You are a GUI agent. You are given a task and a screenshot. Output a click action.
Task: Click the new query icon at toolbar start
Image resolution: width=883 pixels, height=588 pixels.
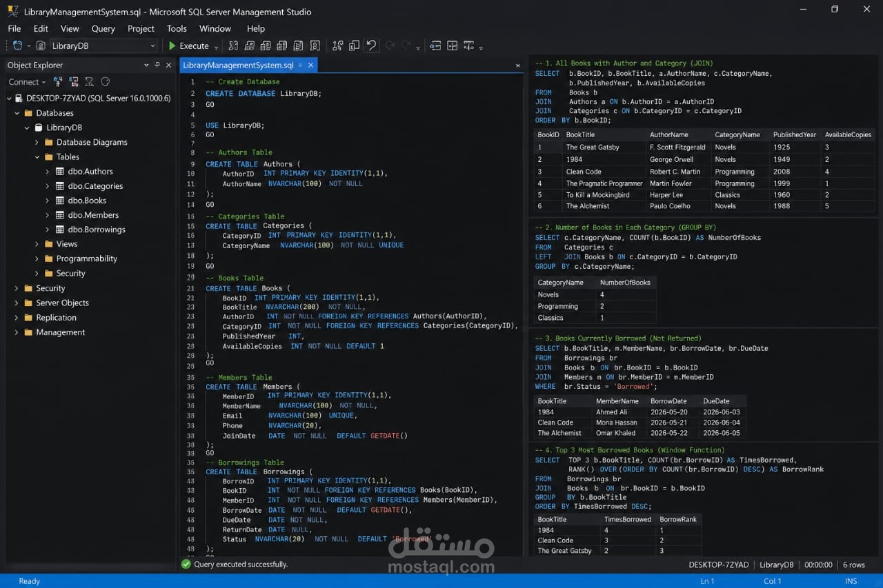17,45
